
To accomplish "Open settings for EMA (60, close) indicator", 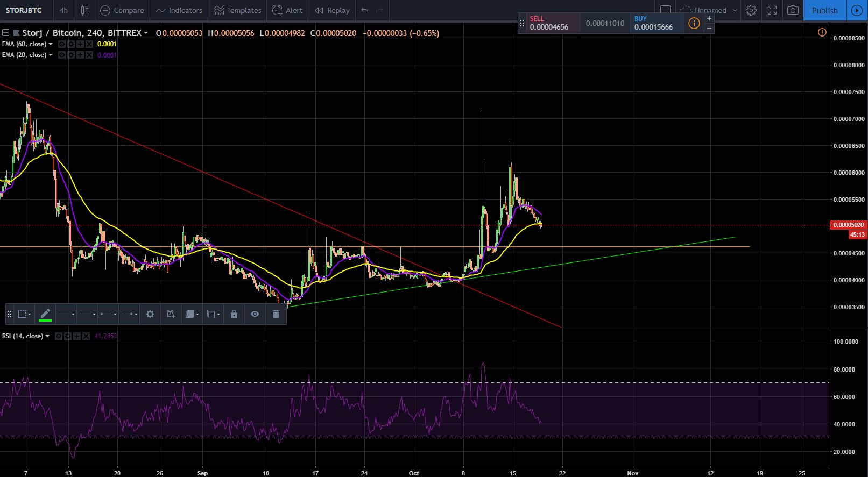I will 71,44.
